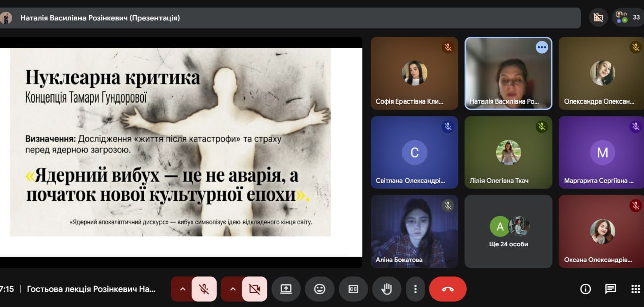
Task: Turn on the disabled camera button
Action: tap(254, 289)
